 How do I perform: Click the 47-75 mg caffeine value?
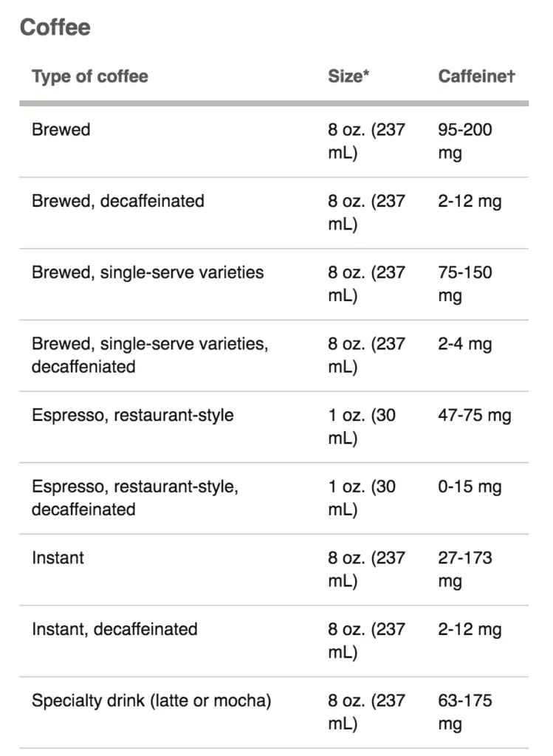(475, 416)
